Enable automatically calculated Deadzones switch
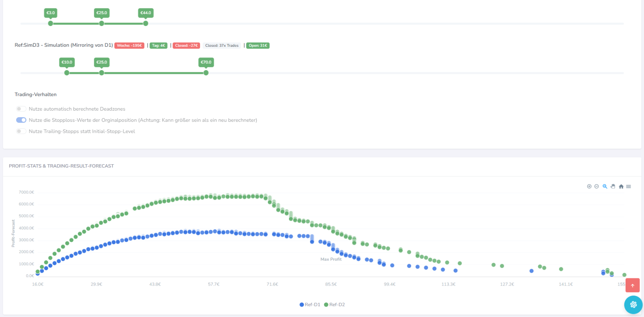Image resolution: width=644 pixels, height=317 pixels. click(21, 109)
